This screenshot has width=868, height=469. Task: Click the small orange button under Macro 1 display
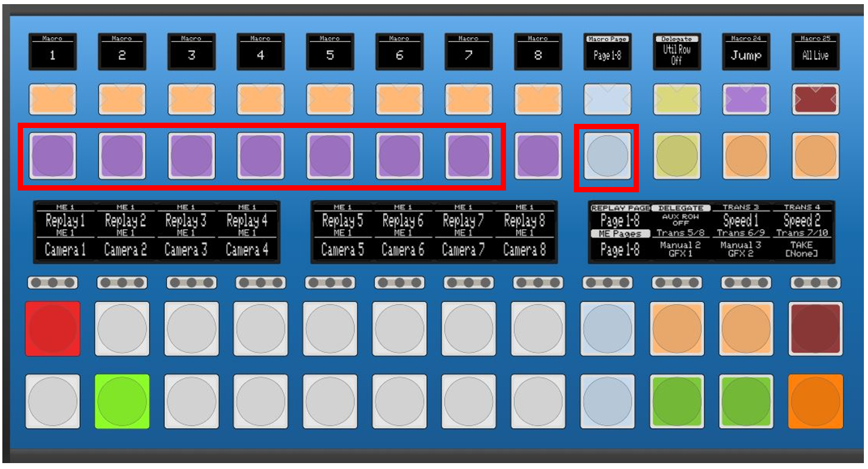(53, 99)
